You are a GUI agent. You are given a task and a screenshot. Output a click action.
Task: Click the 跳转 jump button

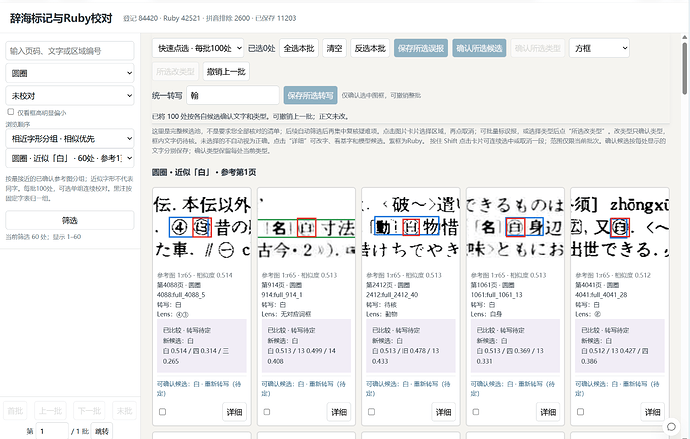click(102, 431)
